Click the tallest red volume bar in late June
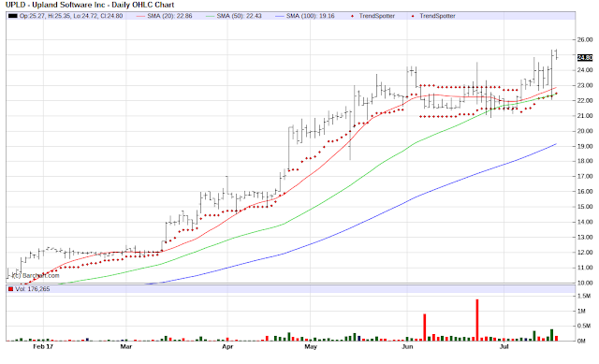Viewport: 599px width, 364px height. point(477,320)
